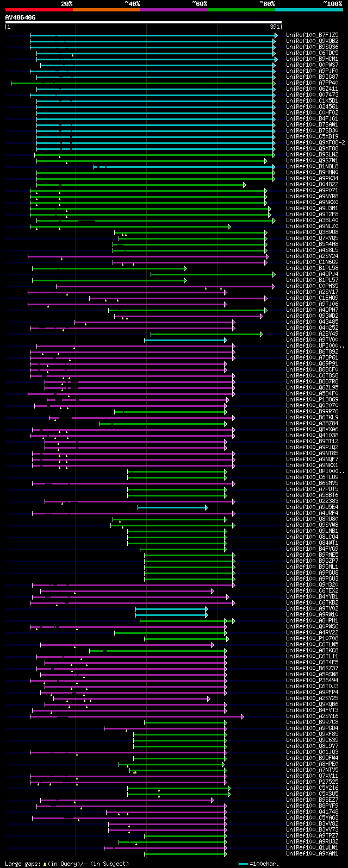The height and width of the screenshot is (868, 348).
Task: Select the UniRef100_Q0PWS7 hit label
Action: pos(312,65)
